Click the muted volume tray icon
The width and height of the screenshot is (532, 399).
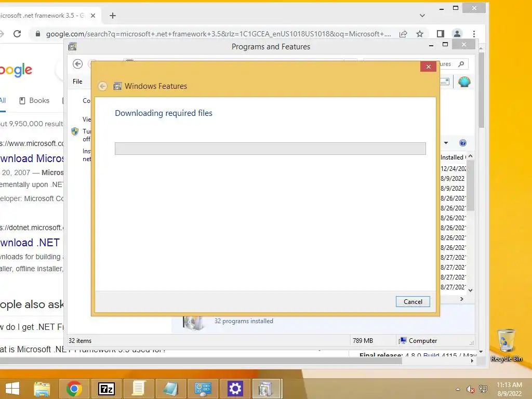[470, 389]
